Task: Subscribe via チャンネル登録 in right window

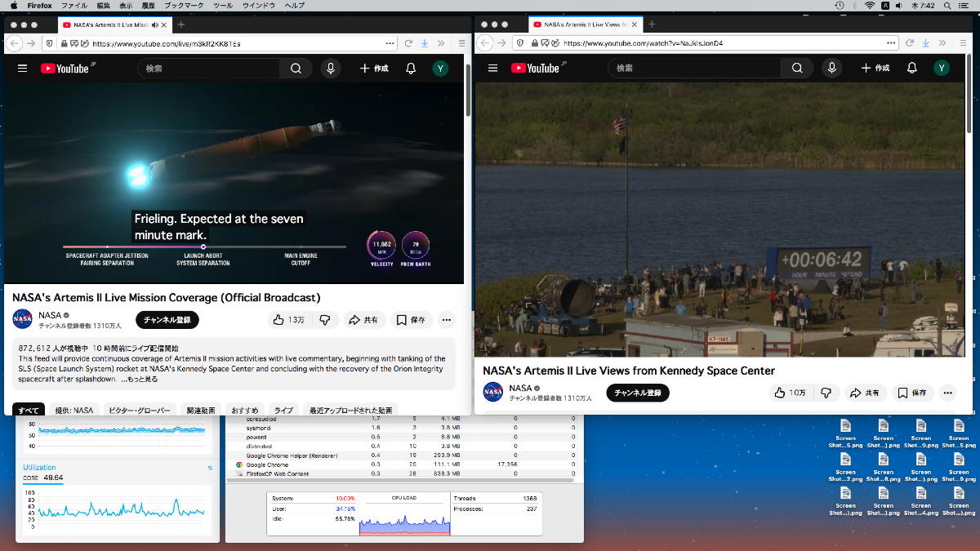Action: [638, 393]
